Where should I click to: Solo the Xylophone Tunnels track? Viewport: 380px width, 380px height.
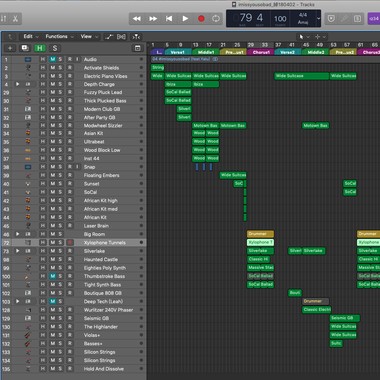60,243
